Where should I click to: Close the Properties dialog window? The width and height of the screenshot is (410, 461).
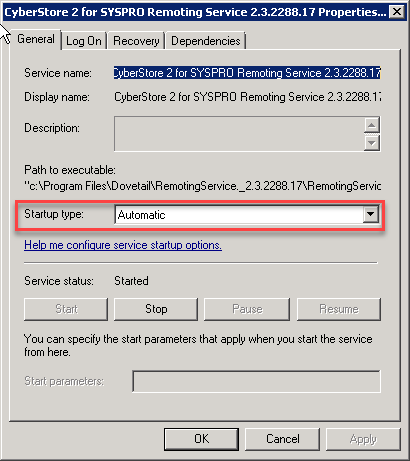(397, 12)
